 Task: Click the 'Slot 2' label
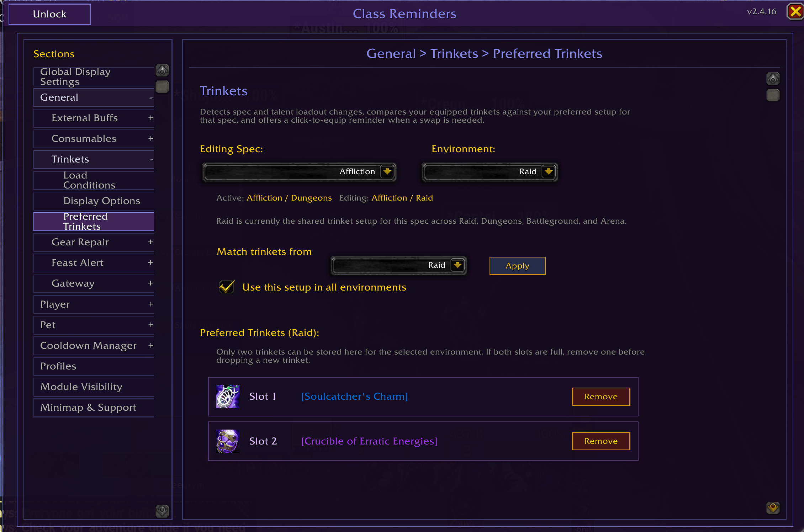coord(263,441)
